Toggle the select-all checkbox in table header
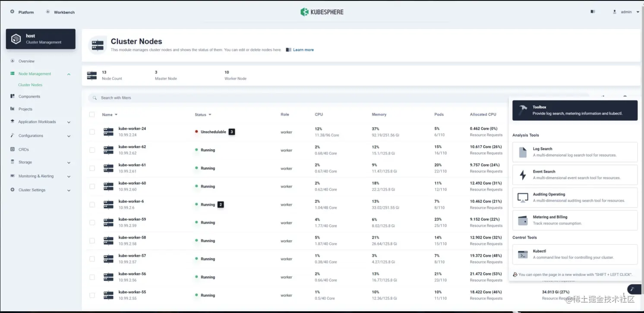This screenshot has height=313, width=644. click(x=92, y=115)
